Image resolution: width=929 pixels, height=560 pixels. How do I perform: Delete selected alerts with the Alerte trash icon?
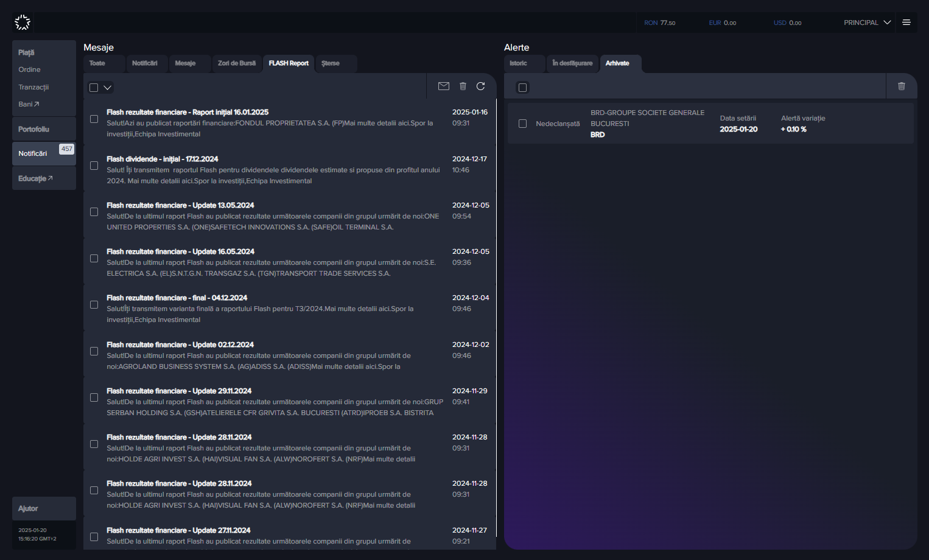pos(902,86)
